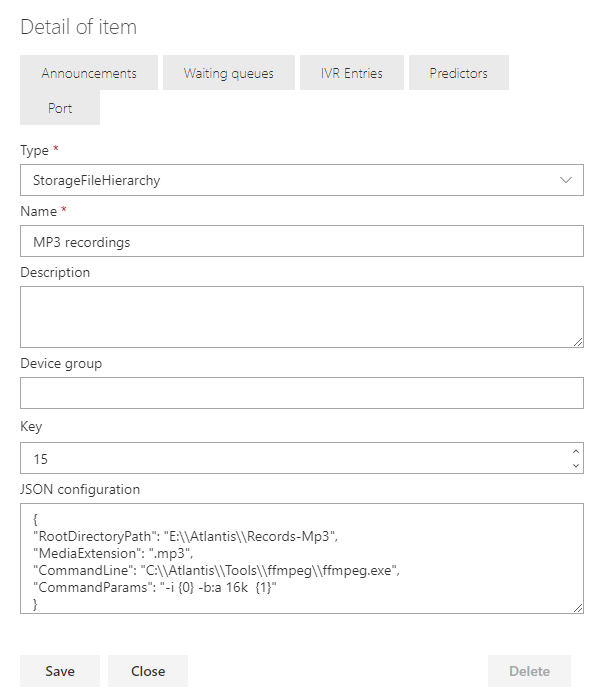Viewport: 614px width, 693px height.
Task: Click the RootDirectoryPath line in JSON
Action: pos(186,537)
